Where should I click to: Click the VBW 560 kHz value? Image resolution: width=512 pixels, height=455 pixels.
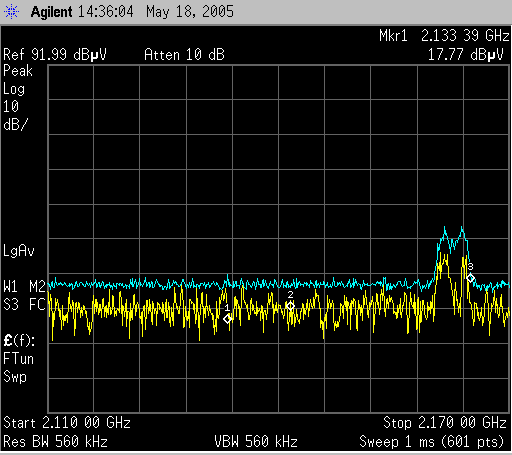point(256,442)
